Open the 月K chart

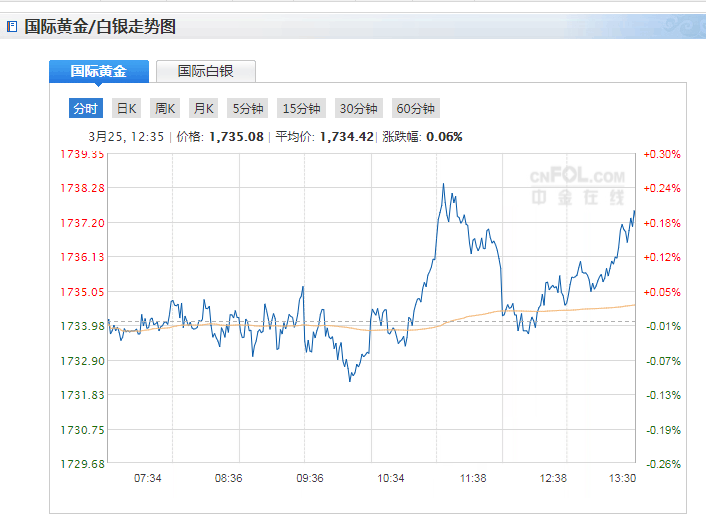[204, 108]
